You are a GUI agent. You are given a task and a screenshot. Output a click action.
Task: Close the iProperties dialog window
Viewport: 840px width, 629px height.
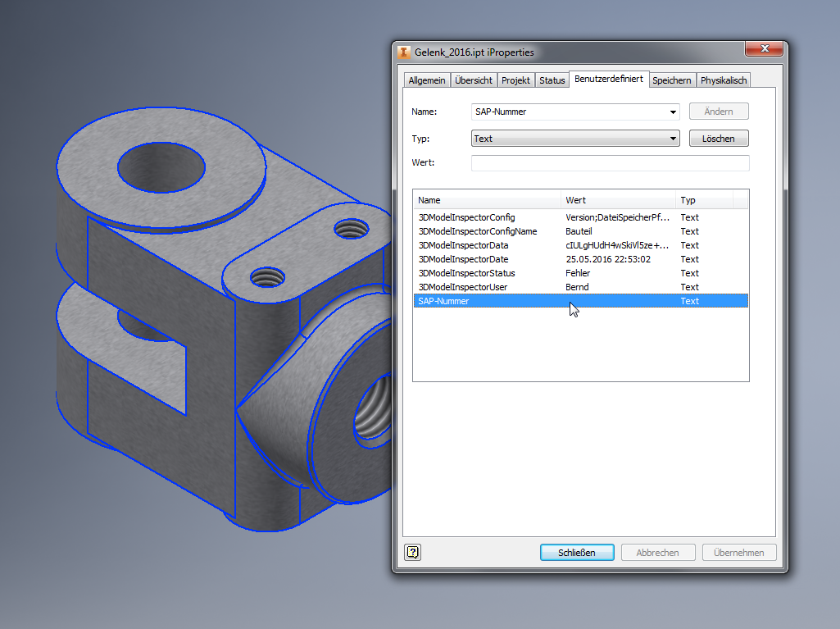pos(764,49)
